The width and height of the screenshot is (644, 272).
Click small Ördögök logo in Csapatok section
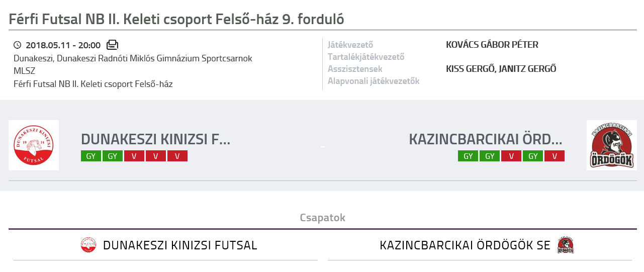566,245
